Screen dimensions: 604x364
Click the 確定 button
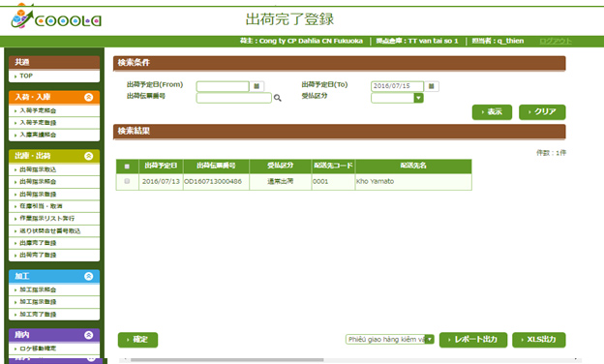pos(137,340)
